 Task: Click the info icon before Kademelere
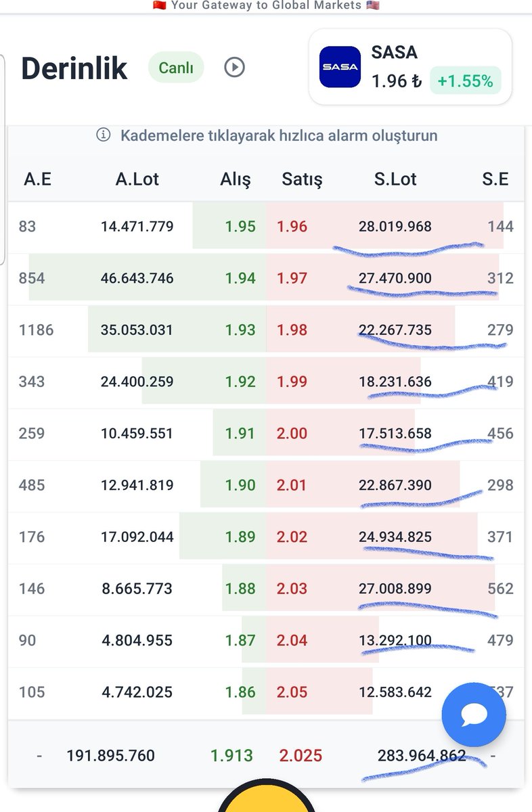(x=103, y=135)
